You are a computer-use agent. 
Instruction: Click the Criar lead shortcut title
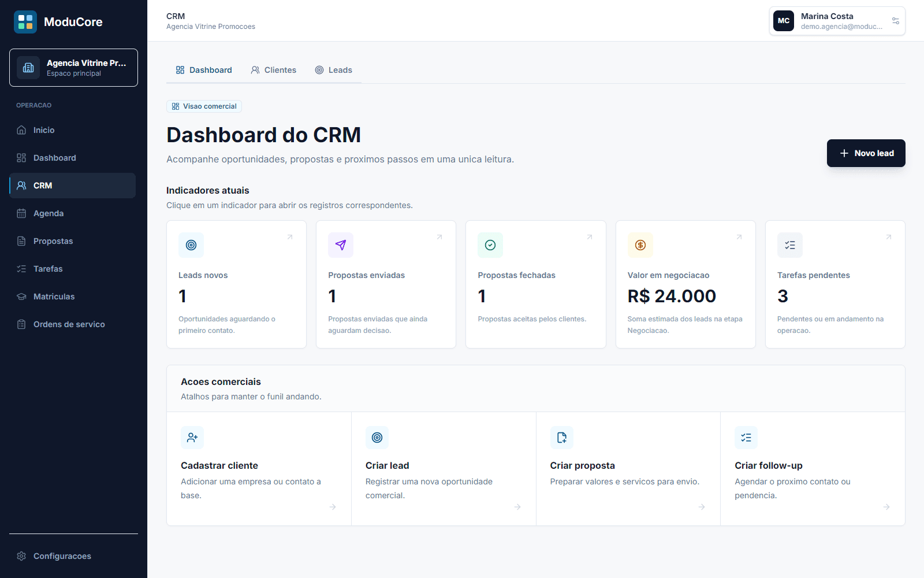pyautogui.click(x=387, y=465)
